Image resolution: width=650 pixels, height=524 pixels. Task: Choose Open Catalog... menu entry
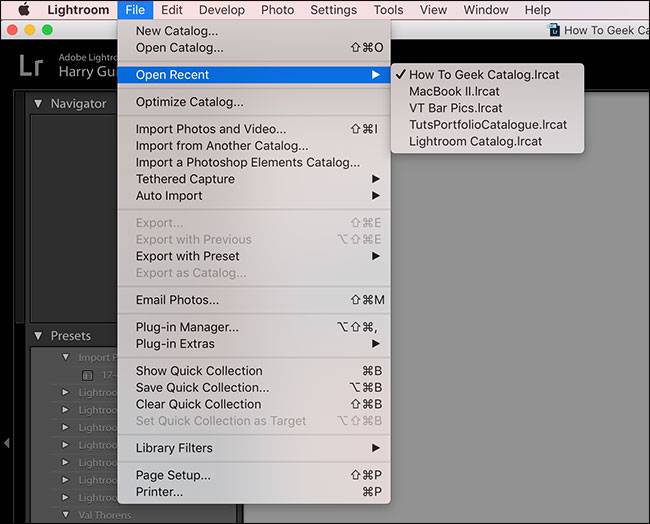pos(254,48)
